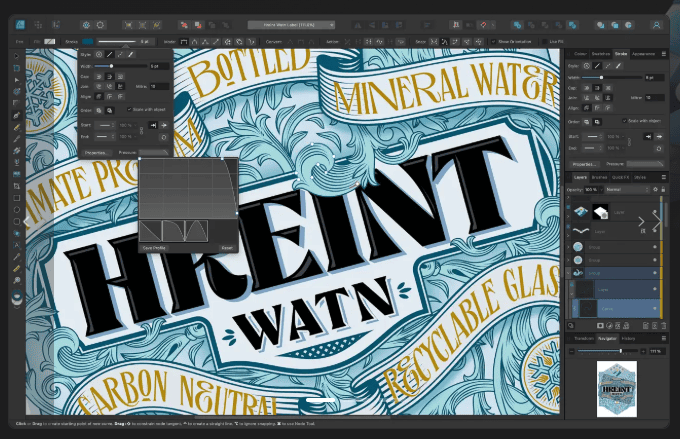Open the account profile icon
This screenshot has height=439, width=680.
tap(656, 25)
